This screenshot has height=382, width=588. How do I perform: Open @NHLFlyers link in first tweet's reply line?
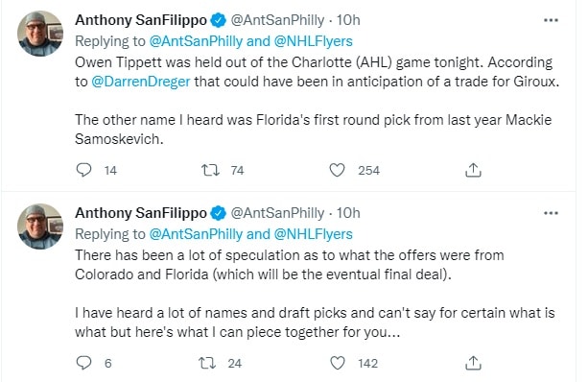[x=313, y=41]
